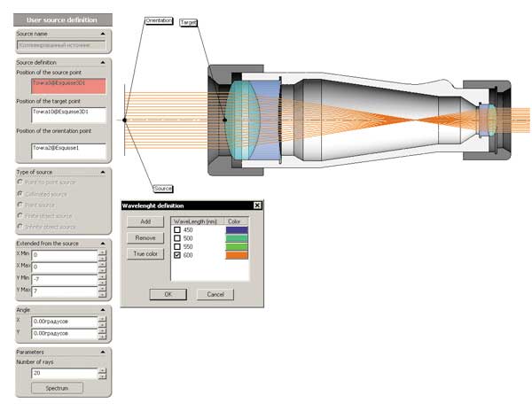Collapse the Angle section arrow
532x411 pixels.
point(106,309)
